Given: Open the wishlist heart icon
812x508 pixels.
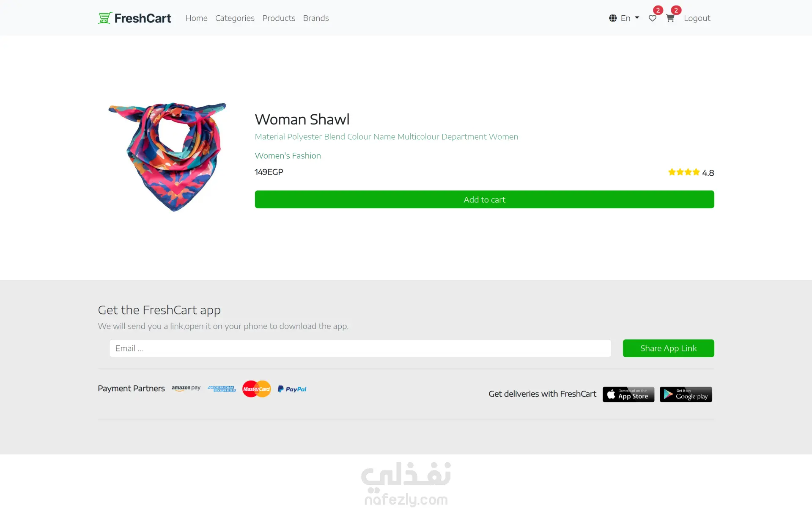Looking at the screenshot, I should (653, 18).
